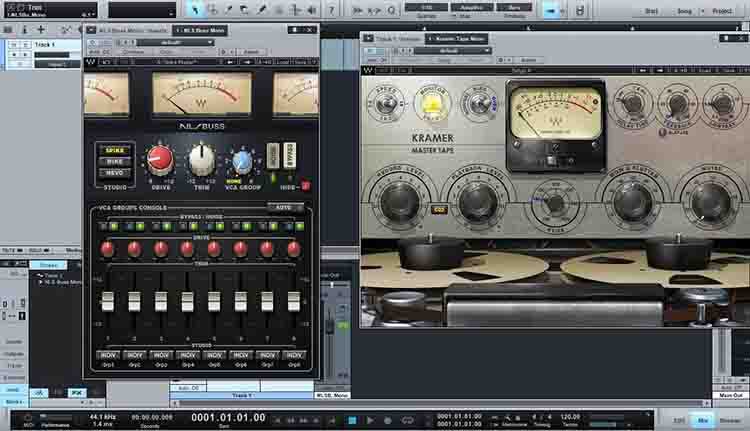Select the Split tool in the toolbar
This screenshot has width=750, height=431.
pyautogui.click(x=229, y=10)
